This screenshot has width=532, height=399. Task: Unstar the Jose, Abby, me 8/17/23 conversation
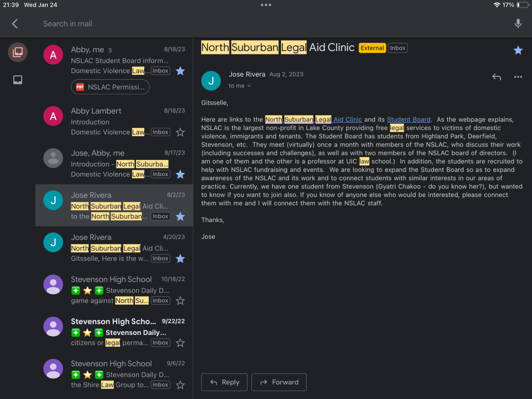[180, 175]
